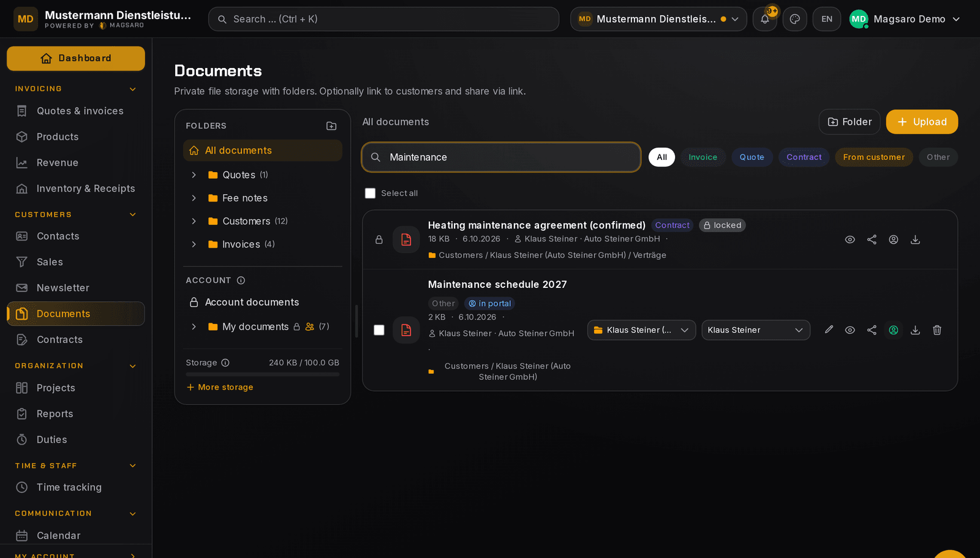Viewport: 980px width, 558px height.
Task: Expand the Quotes folder
Action: click(x=194, y=175)
